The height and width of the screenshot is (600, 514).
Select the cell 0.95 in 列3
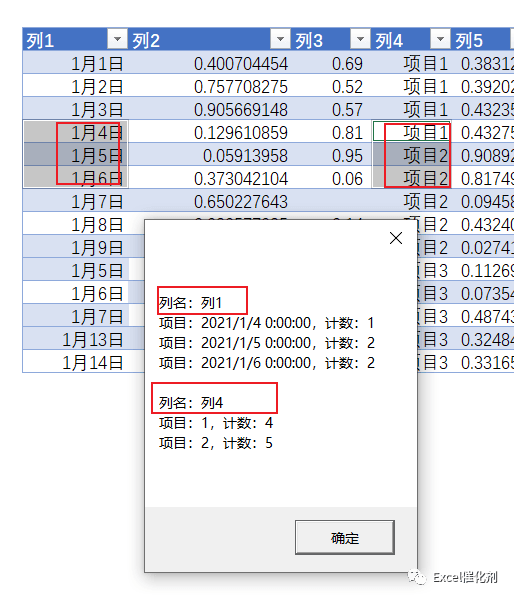tap(331, 154)
